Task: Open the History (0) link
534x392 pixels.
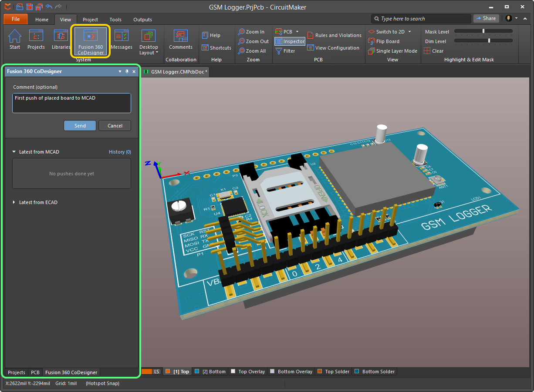Action: (120, 152)
